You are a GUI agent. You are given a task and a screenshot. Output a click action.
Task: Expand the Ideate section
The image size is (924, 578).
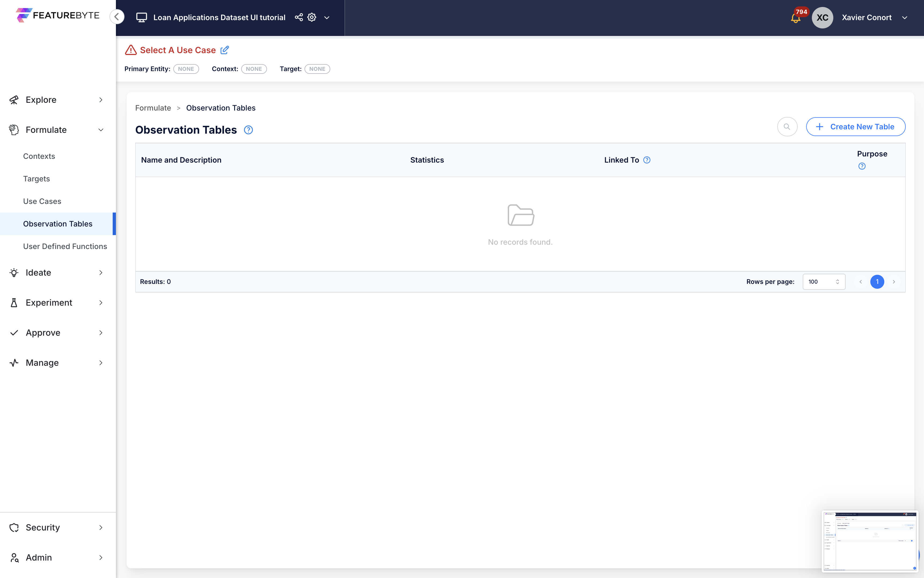pos(58,273)
